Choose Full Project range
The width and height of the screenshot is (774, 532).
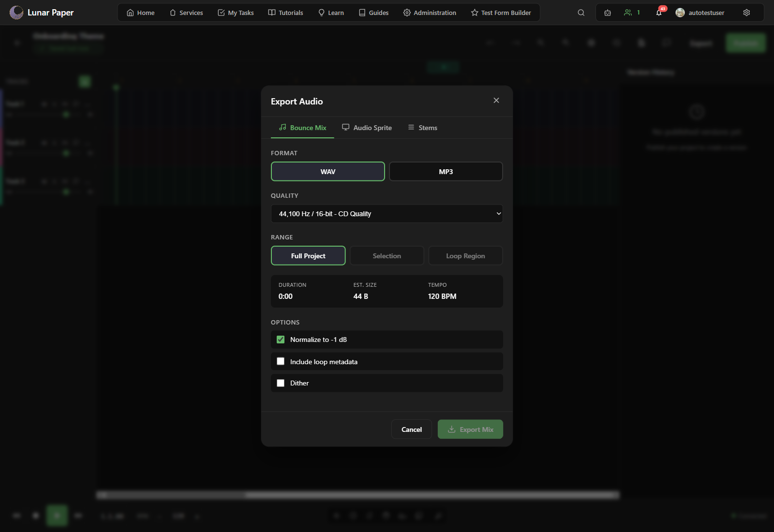pyautogui.click(x=308, y=256)
